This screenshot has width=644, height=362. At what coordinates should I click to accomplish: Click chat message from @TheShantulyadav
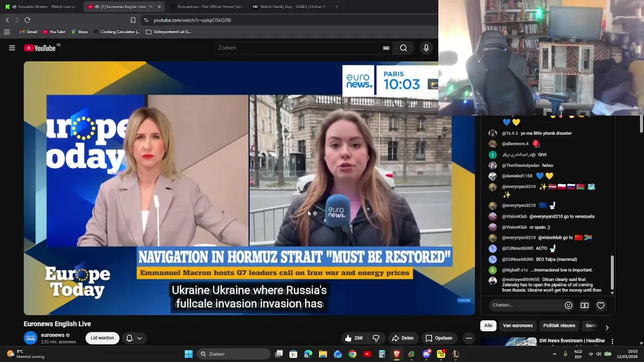tap(527, 165)
